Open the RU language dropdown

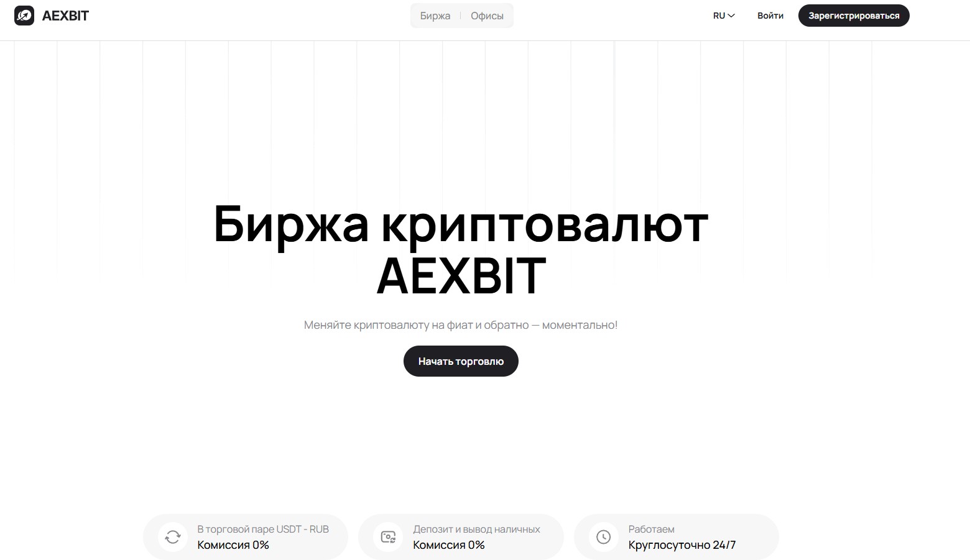[x=719, y=16]
